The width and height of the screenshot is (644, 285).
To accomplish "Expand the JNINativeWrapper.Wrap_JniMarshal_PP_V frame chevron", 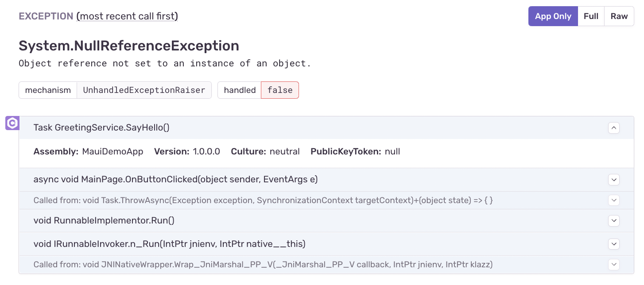I will (x=613, y=265).
